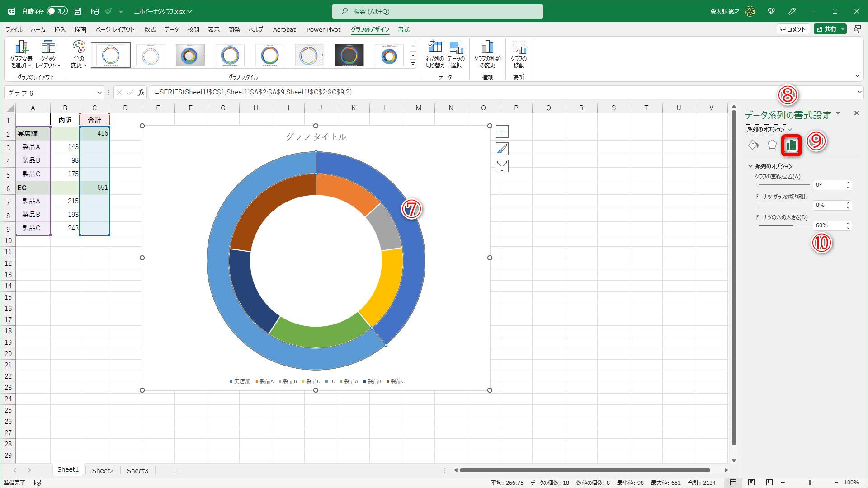This screenshot has height=488, width=868.
Task: Open the Insert ribbon tab
Action: click(x=60, y=29)
